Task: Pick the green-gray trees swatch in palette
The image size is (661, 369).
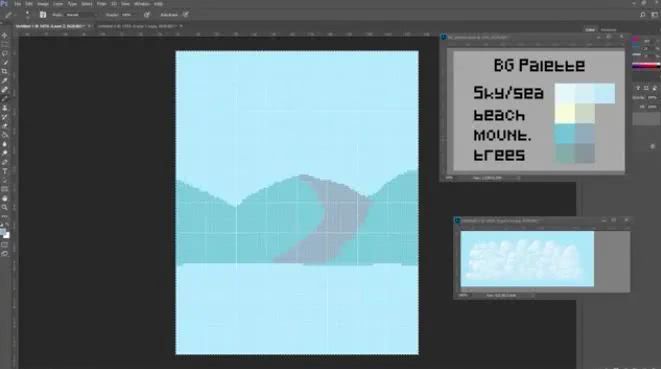Action: click(x=565, y=153)
